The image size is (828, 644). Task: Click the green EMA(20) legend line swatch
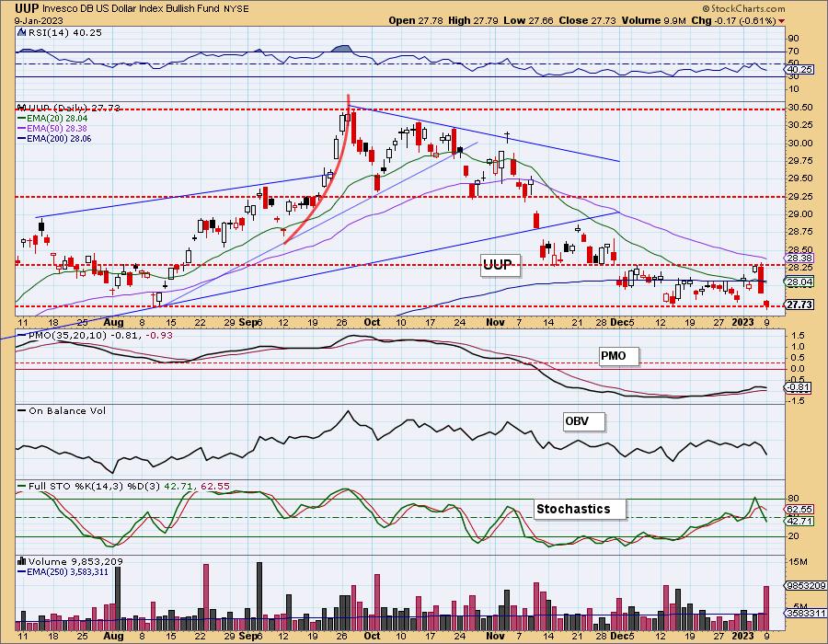22,119
